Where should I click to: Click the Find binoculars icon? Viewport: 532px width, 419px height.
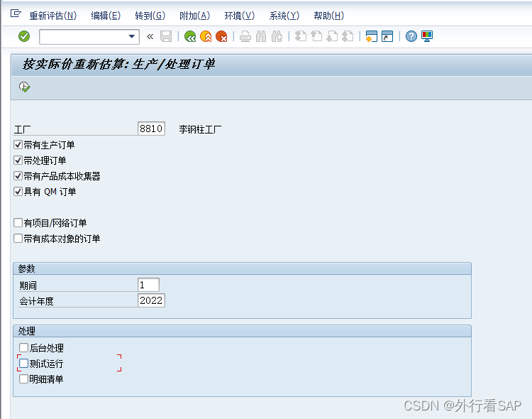pyautogui.click(x=261, y=36)
